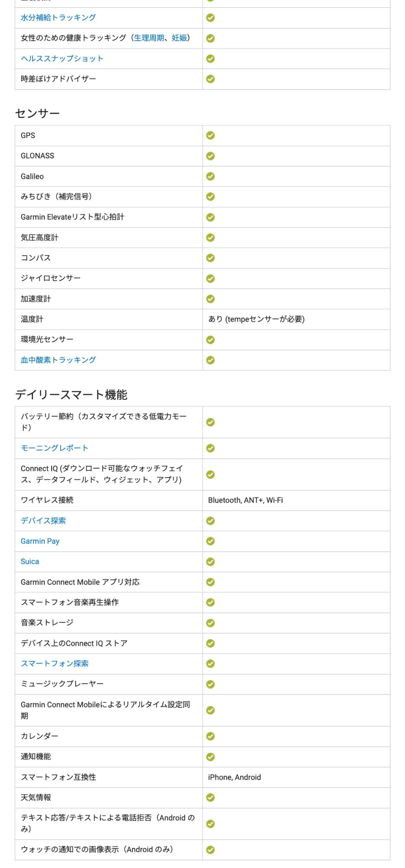This screenshot has width=405, height=868.
Task: Click the 気圧高度計 checkmark icon
Action: click(x=210, y=238)
